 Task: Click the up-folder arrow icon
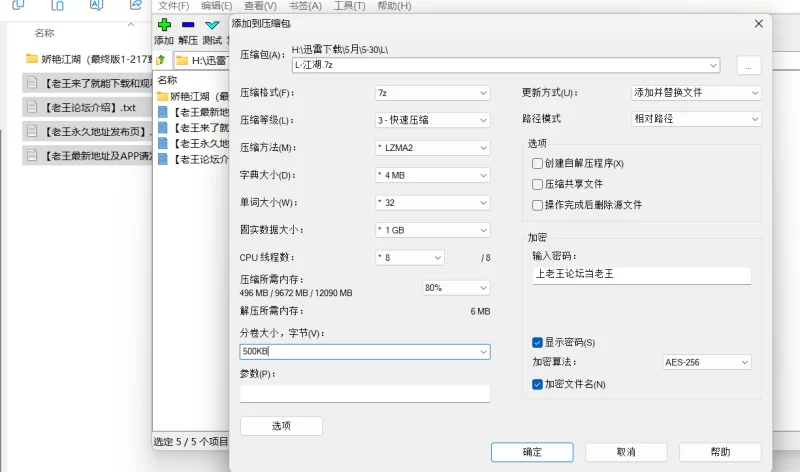(x=161, y=60)
